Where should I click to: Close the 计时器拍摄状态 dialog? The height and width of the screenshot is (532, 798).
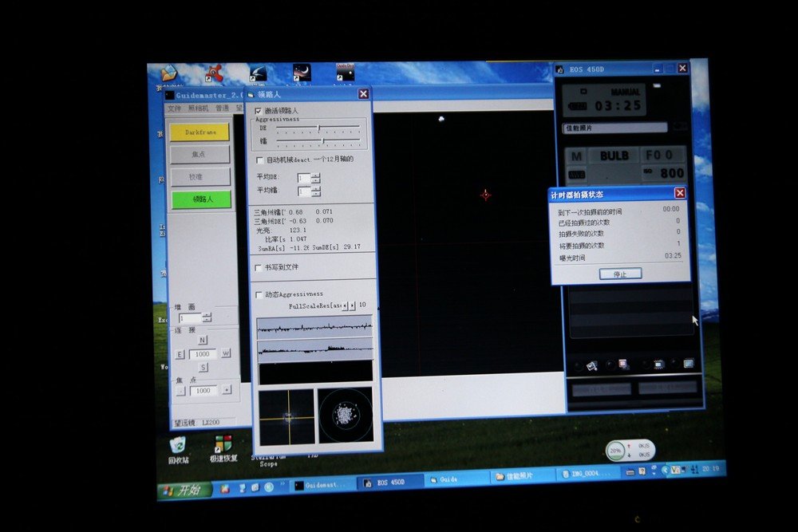[x=680, y=193]
